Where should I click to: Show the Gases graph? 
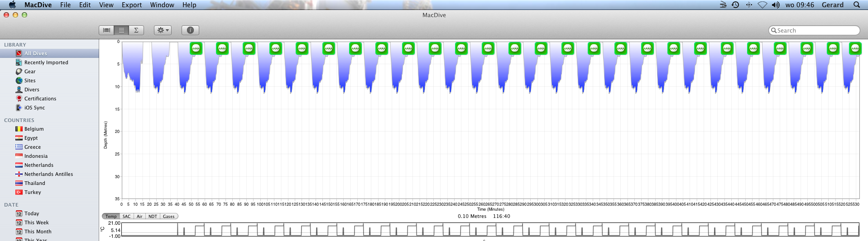168,217
